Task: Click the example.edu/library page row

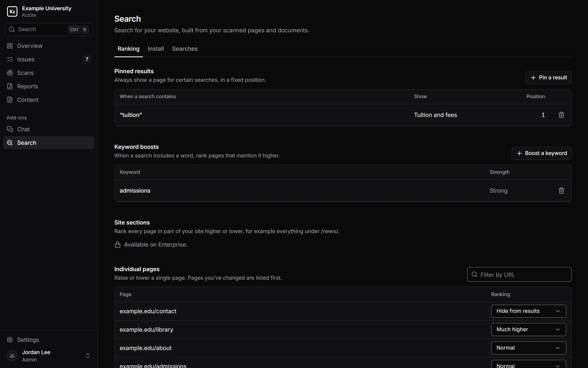Action: (343, 330)
